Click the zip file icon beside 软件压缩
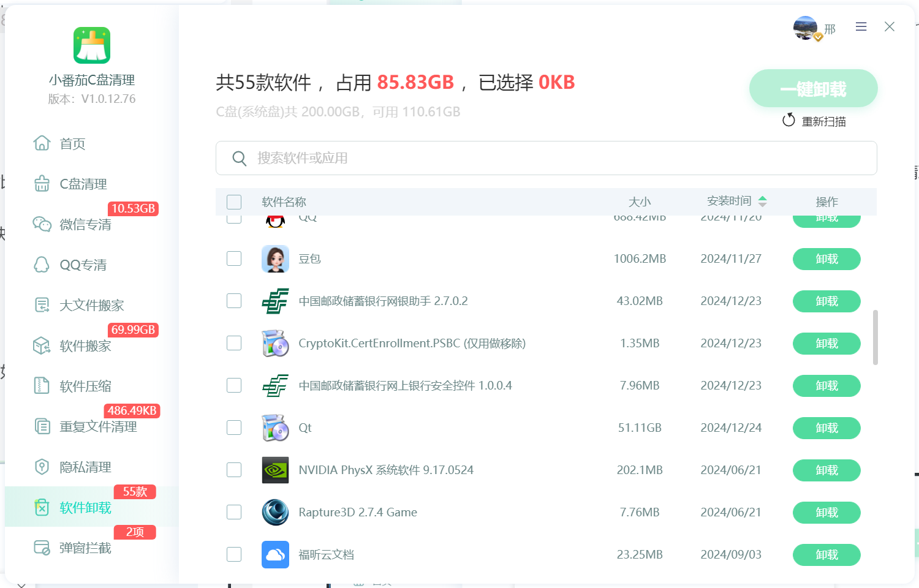The width and height of the screenshot is (919, 588). point(42,386)
